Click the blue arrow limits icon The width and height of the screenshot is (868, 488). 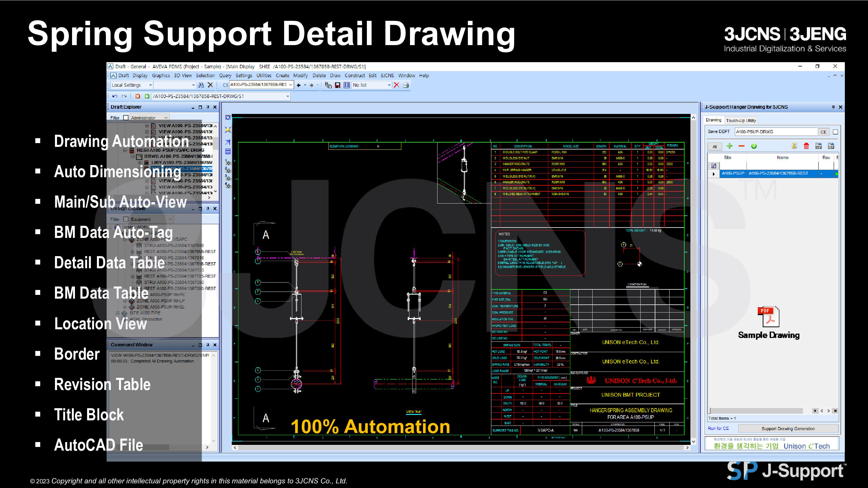(228, 142)
